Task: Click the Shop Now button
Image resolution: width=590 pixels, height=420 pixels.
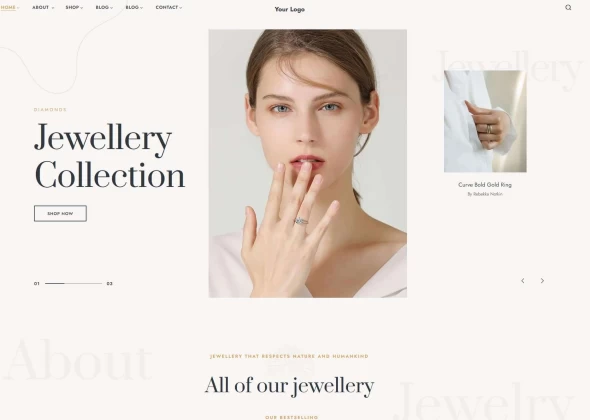Action: [x=60, y=213]
